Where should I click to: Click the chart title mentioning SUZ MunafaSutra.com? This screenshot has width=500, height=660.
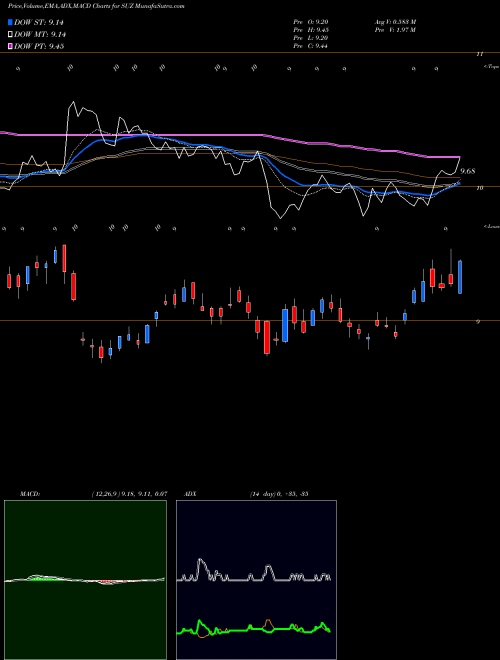click(x=97, y=6)
